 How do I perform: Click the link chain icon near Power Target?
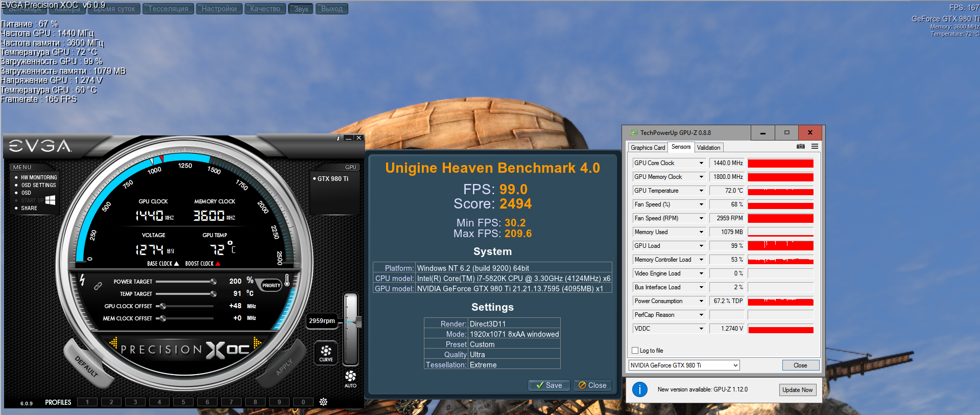98,286
